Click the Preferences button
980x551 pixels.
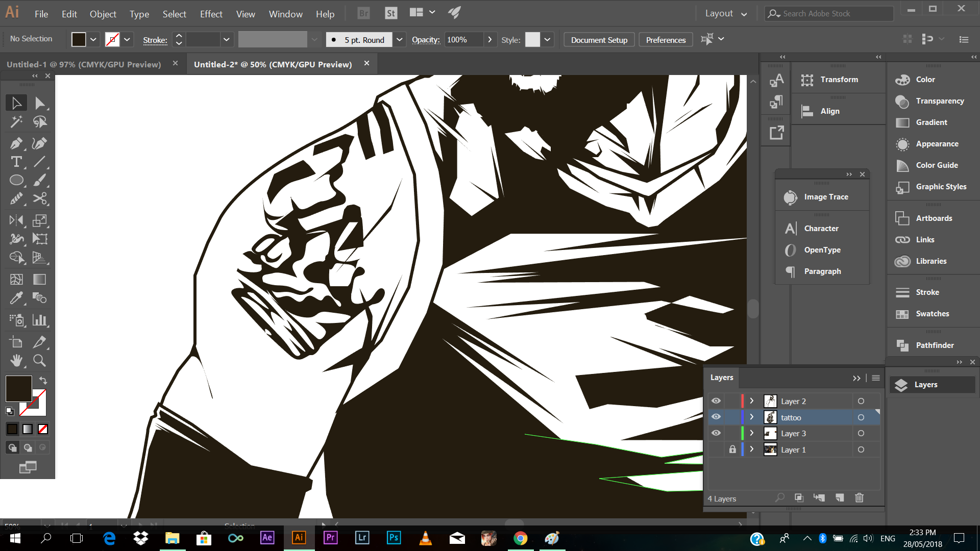666,40
